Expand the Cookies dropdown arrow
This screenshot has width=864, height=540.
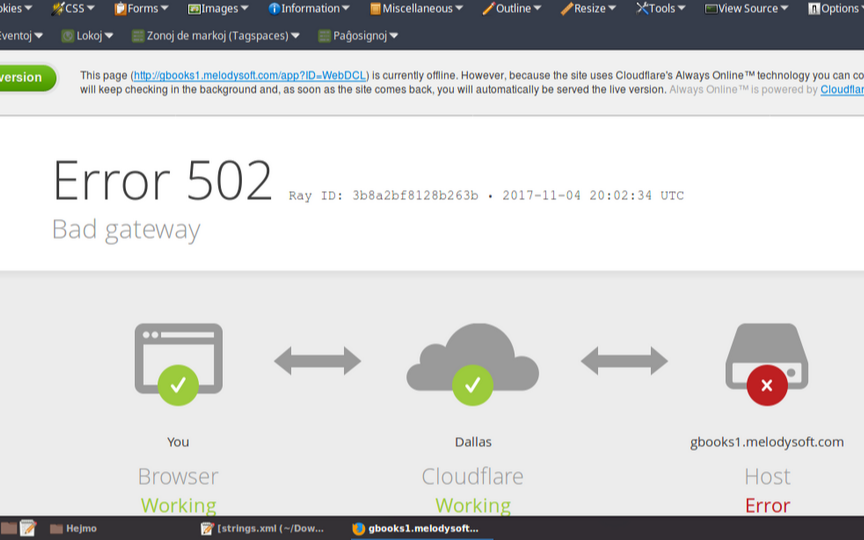[28, 8]
